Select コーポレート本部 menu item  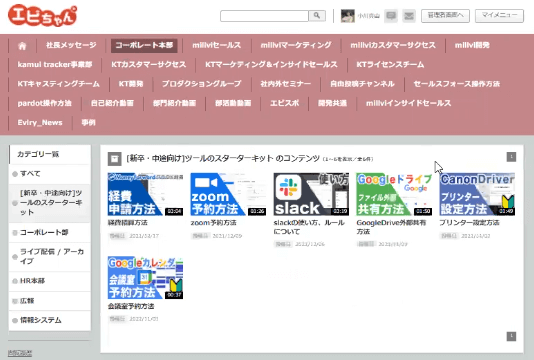pos(144,45)
